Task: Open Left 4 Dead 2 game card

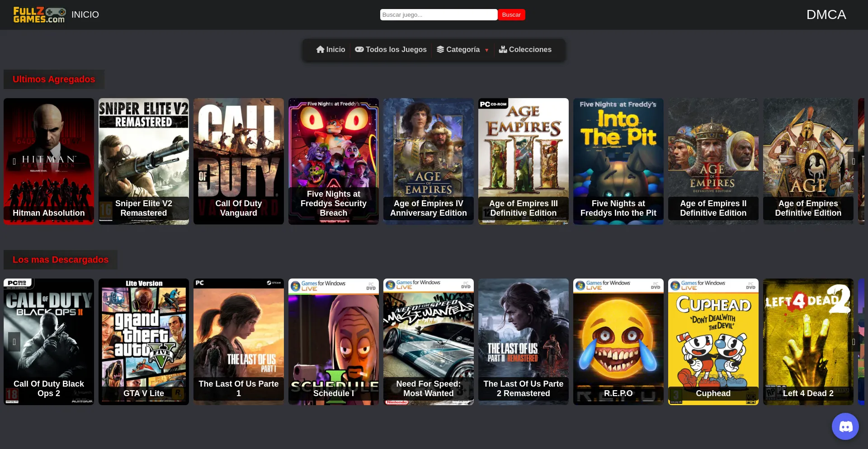Action: 808,342
